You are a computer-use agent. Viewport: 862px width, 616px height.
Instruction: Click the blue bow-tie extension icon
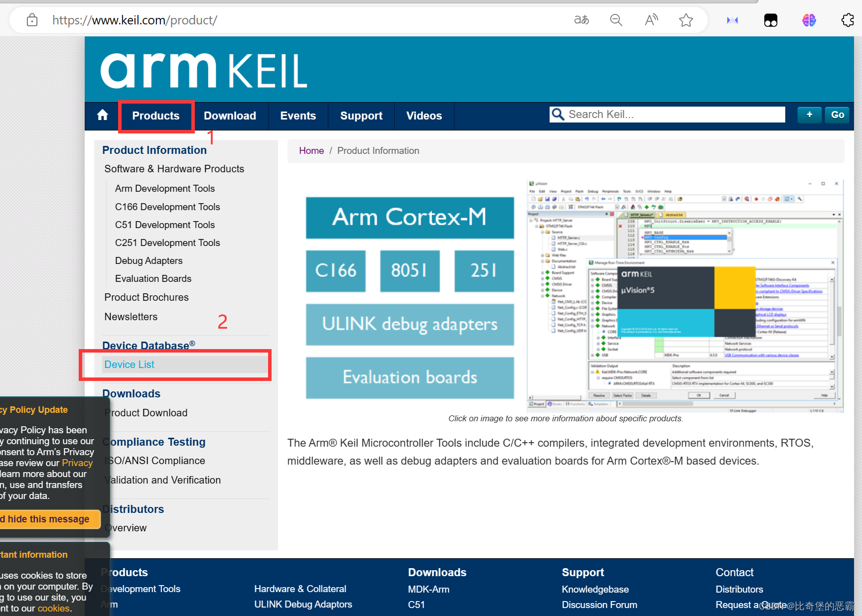pos(732,20)
